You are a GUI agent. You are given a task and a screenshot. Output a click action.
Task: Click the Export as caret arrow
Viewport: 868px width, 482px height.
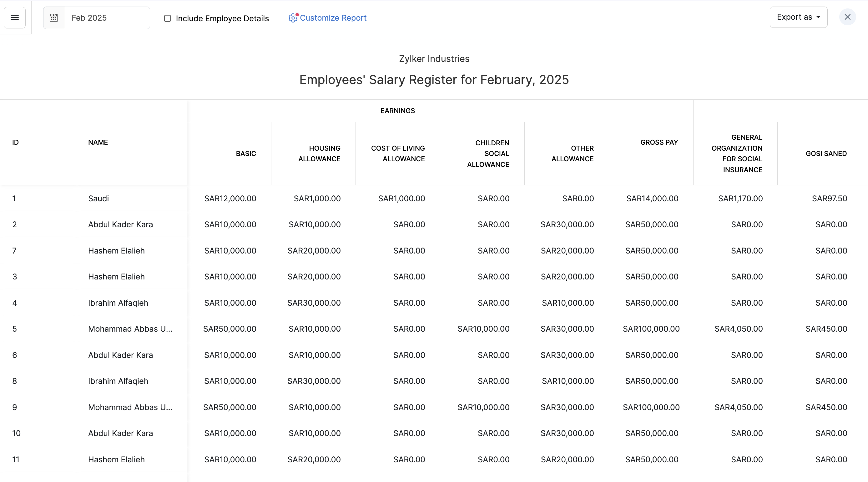[818, 17]
